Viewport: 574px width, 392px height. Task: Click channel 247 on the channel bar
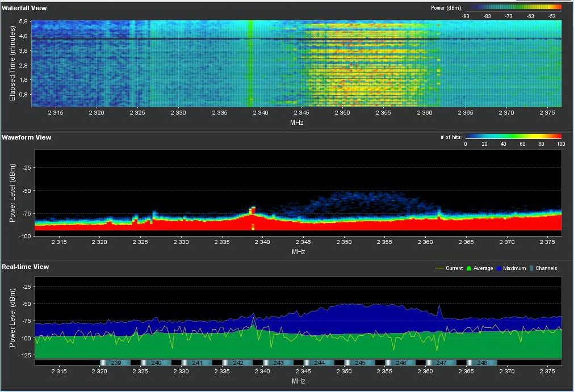(x=441, y=363)
